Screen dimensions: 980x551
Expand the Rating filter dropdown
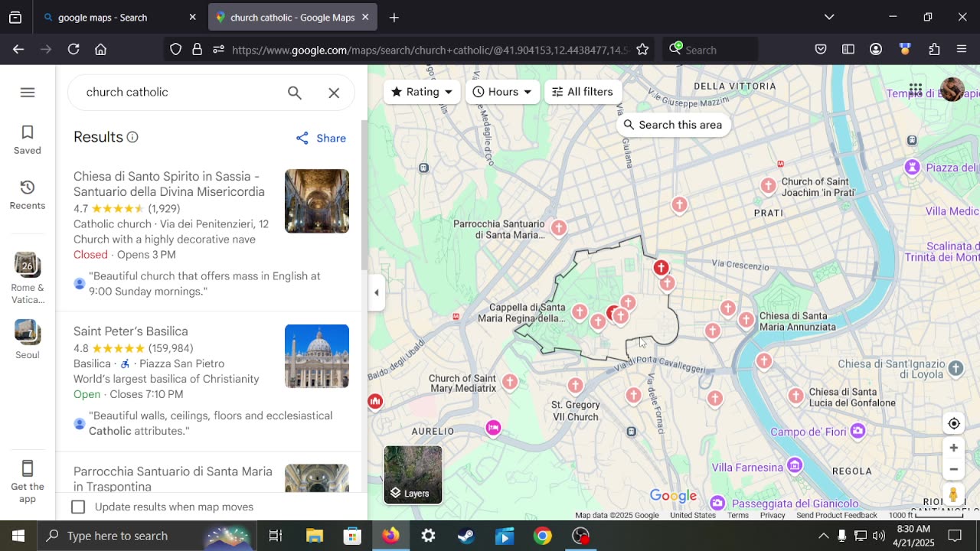[422, 92]
